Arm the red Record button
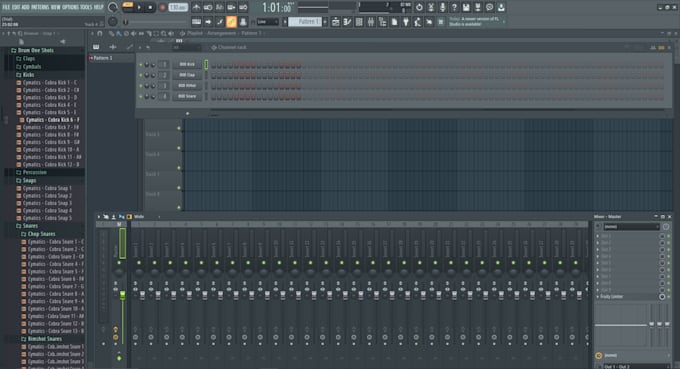Image resolution: width=680 pixels, height=369 pixels. pyautogui.click(x=163, y=7)
